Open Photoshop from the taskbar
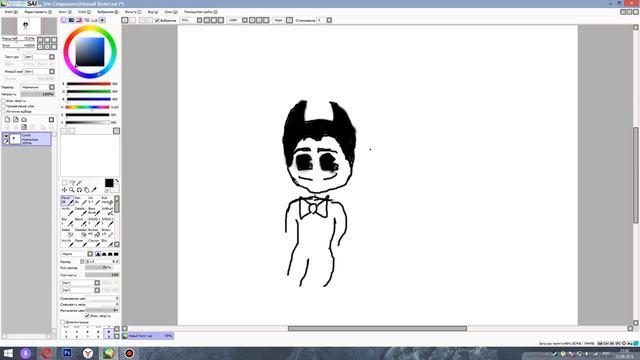 tap(67, 353)
